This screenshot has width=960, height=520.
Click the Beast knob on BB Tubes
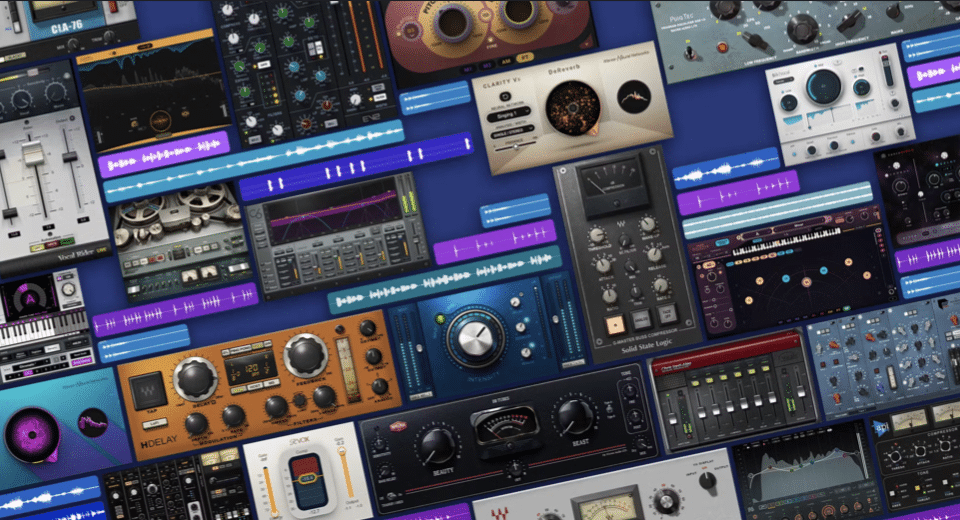[x=574, y=416]
